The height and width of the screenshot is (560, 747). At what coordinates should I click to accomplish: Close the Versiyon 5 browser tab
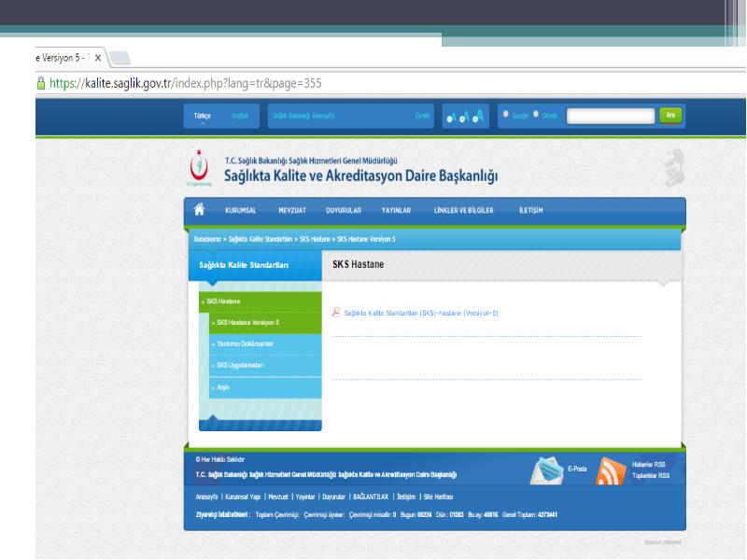98,58
